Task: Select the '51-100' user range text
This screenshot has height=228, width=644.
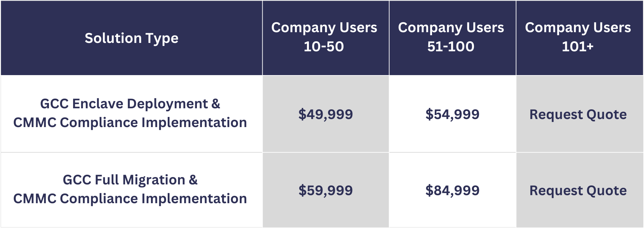Action: point(451,47)
